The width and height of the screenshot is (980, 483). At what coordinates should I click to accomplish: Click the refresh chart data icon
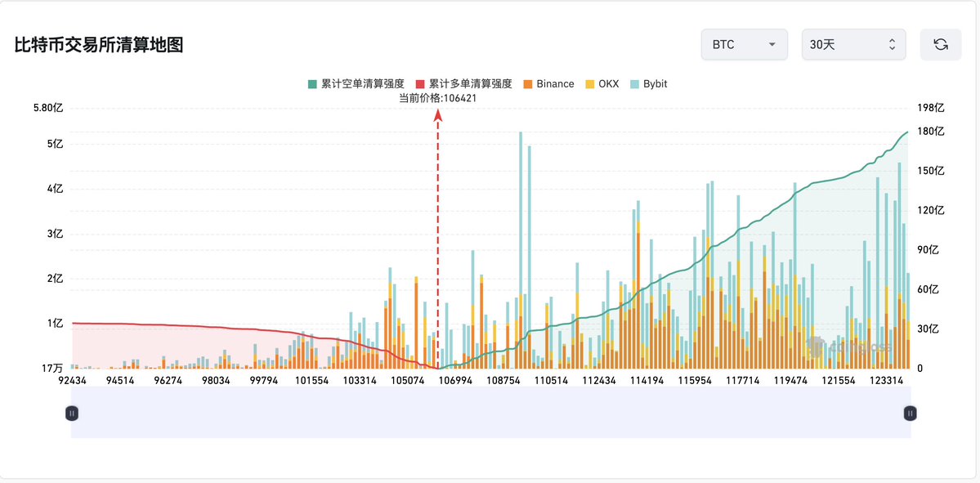tap(941, 45)
